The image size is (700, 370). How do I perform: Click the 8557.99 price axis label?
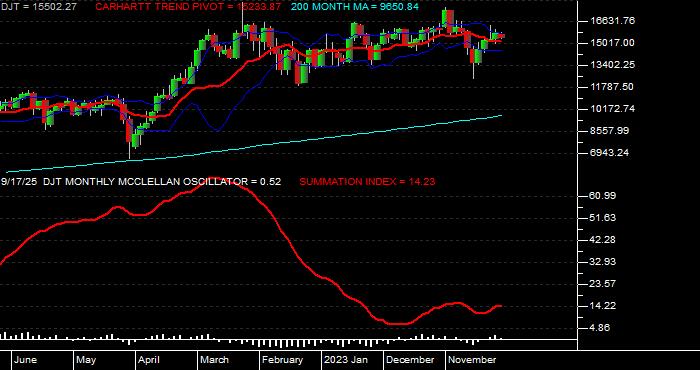pyautogui.click(x=609, y=131)
